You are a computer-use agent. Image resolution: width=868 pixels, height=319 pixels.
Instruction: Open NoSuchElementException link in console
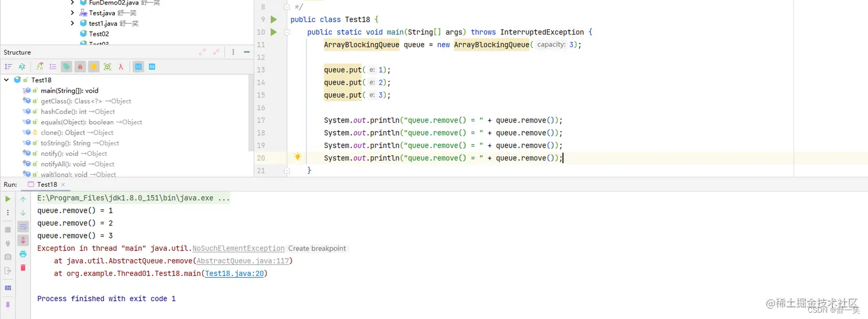click(x=238, y=248)
